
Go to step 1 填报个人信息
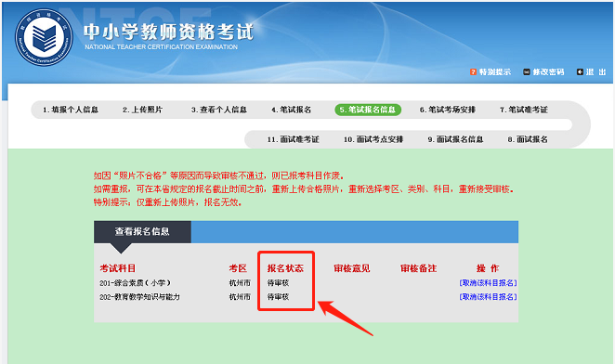click(x=71, y=110)
